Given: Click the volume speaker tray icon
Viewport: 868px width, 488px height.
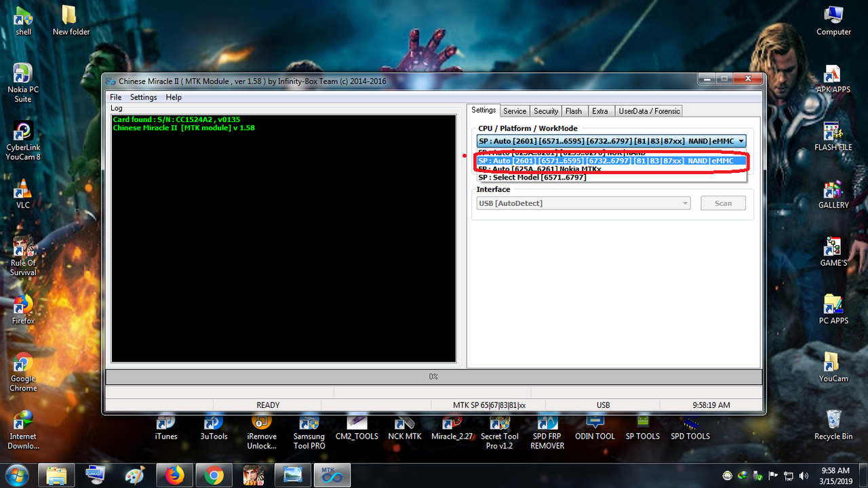Looking at the screenshot, I should [804, 476].
